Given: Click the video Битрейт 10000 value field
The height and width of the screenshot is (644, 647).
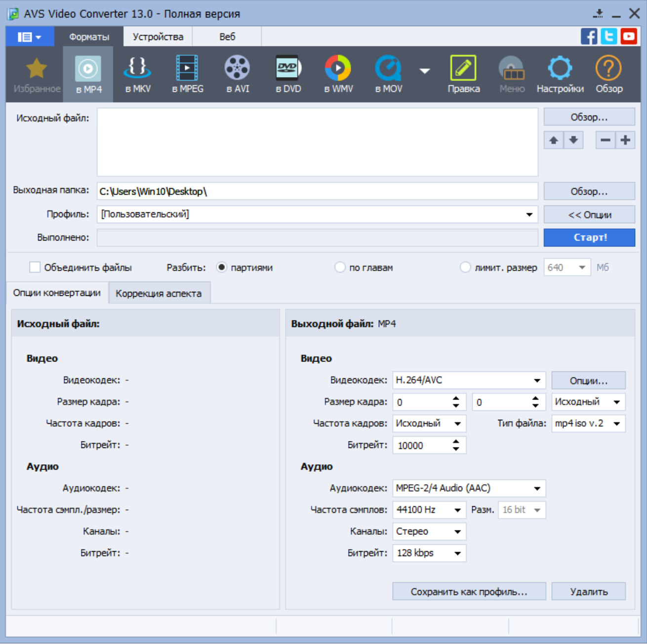Looking at the screenshot, I should 422,445.
